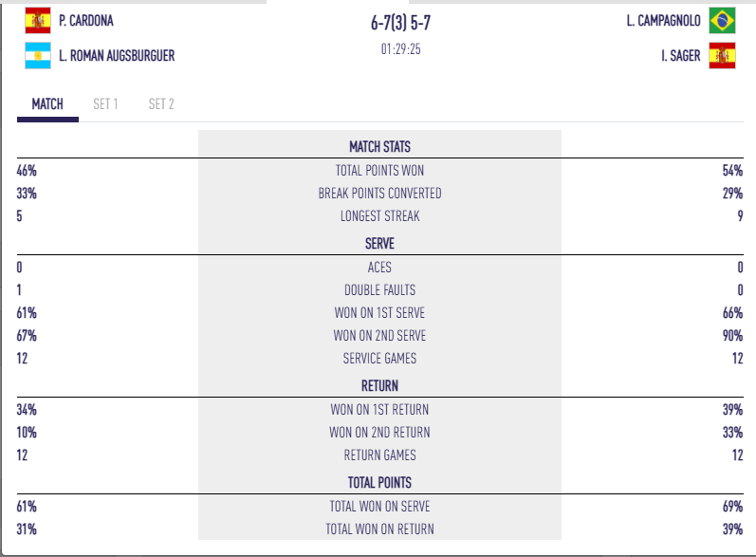This screenshot has width=756, height=557.
Task: Select the BREAK POINTS CONVERTED stat label
Action: [379, 194]
